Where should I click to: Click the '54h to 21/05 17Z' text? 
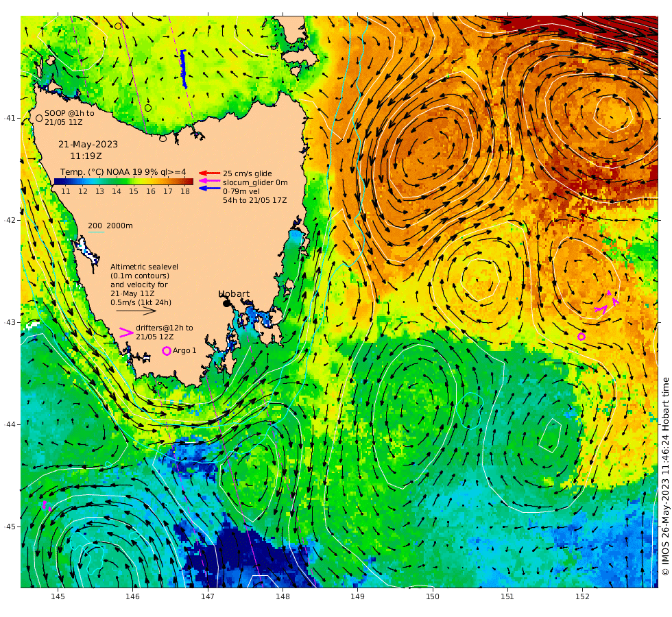(x=254, y=200)
